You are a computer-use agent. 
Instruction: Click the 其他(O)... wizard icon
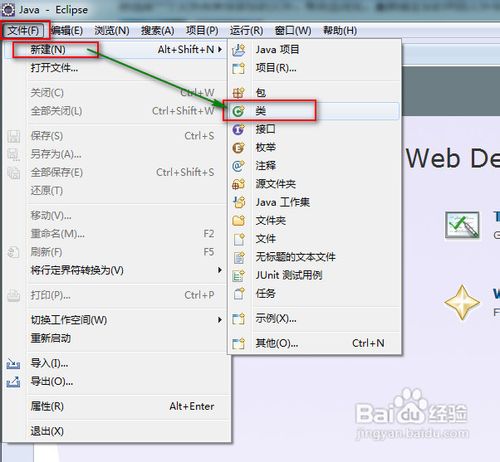239,343
